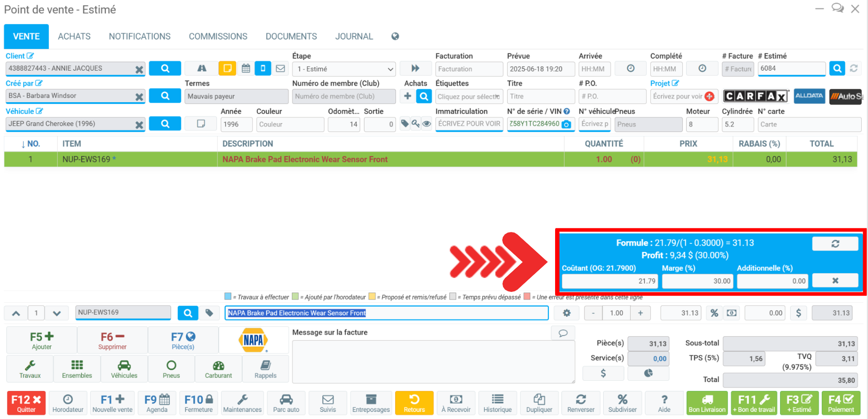Open the Ensembles grid icon
Image resolution: width=868 pixels, height=419 pixels.
pyautogui.click(x=77, y=369)
